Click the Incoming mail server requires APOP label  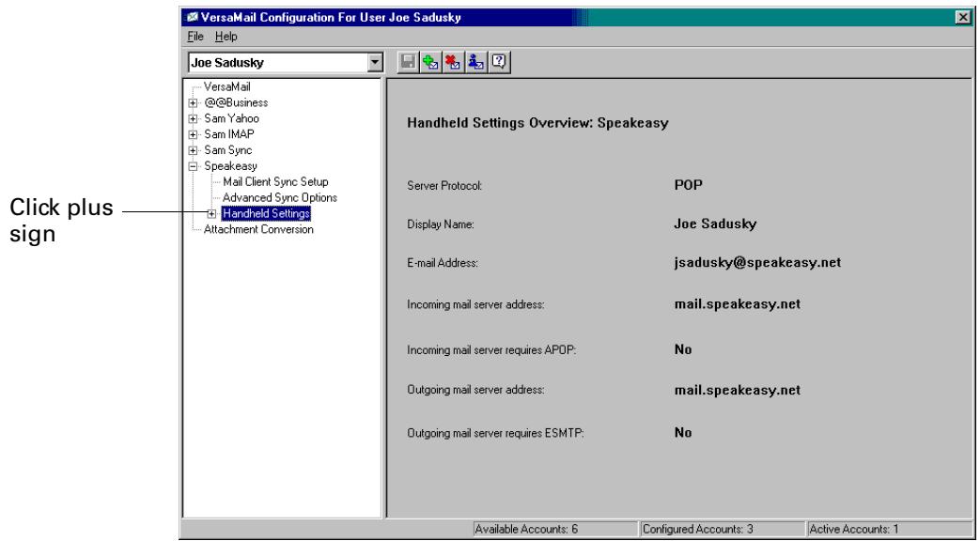pos(491,349)
